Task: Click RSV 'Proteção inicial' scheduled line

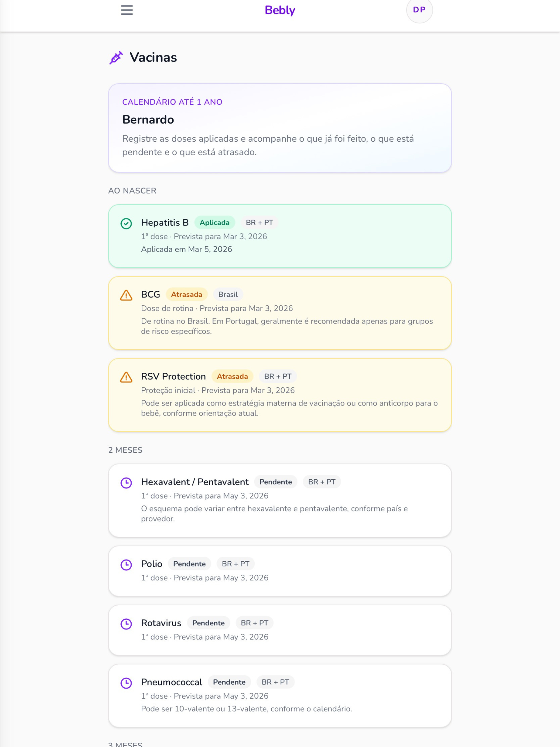Action: (x=218, y=390)
